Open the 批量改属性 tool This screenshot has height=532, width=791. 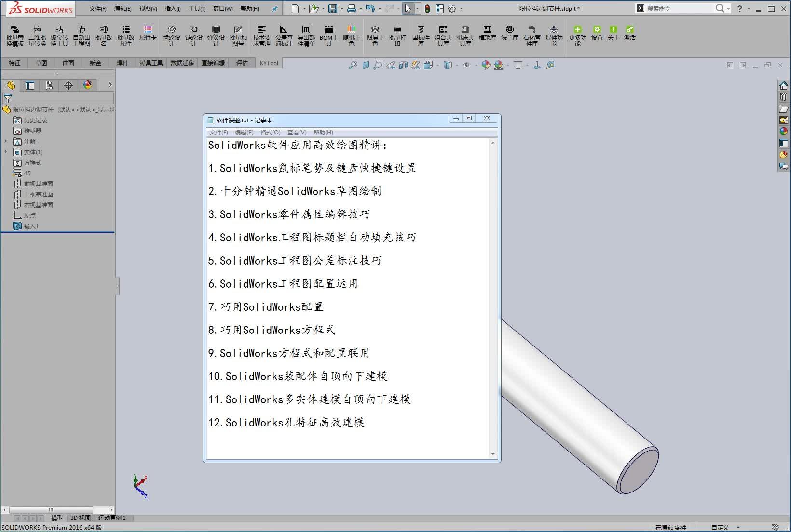tap(126, 36)
